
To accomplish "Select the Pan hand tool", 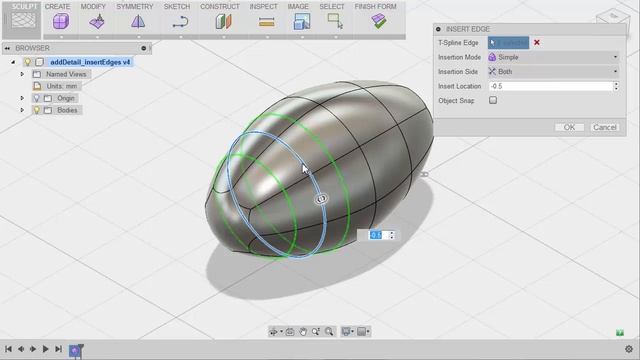I will (303, 332).
